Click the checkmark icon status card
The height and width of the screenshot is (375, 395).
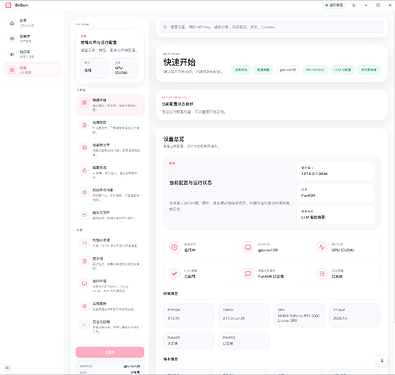point(198,274)
